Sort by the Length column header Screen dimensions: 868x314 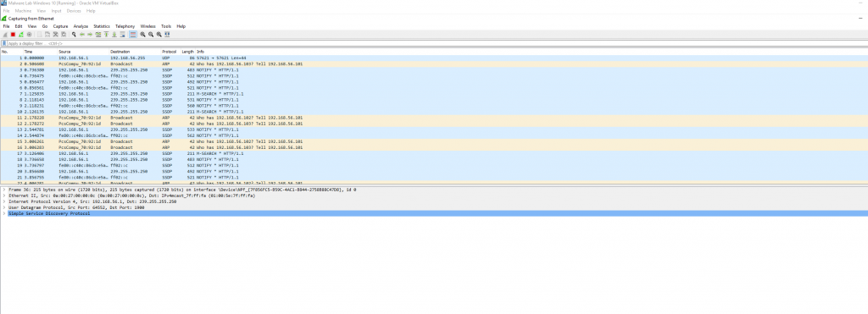(x=188, y=52)
